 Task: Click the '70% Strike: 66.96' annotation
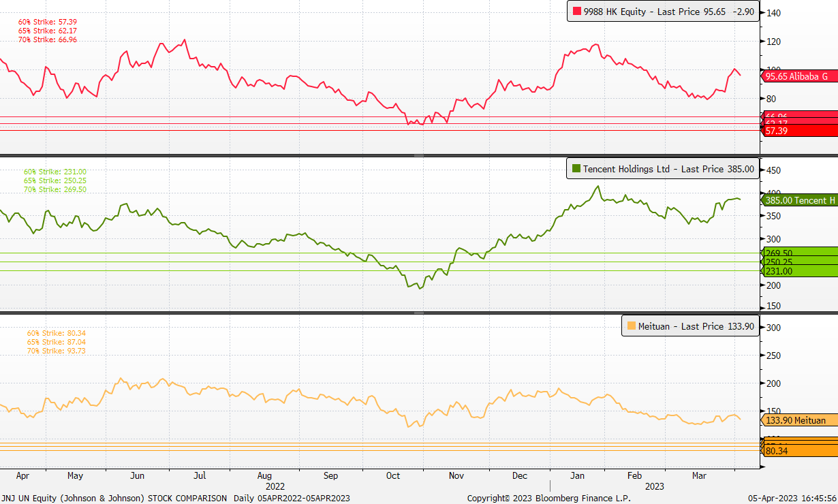(x=47, y=40)
